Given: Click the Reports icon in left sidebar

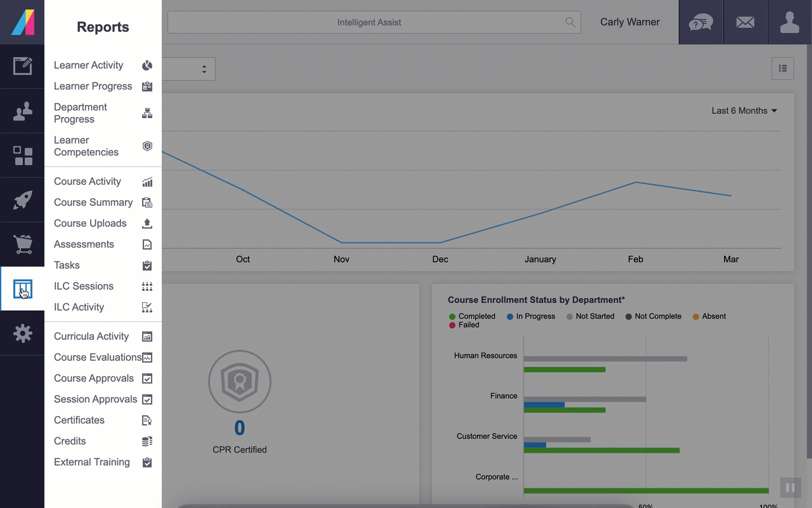Looking at the screenshot, I should [22, 289].
